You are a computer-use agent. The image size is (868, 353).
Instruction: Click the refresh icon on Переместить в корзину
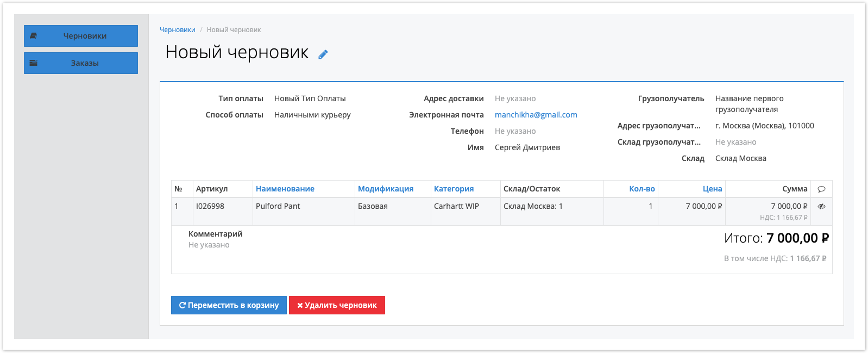coord(183,305)
